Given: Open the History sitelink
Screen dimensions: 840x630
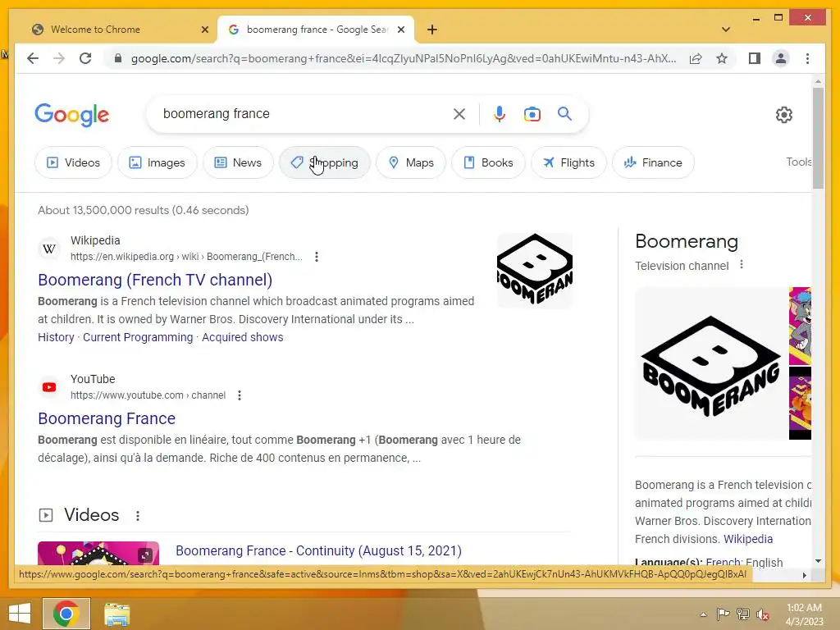Looking at the screenshot, I should click(56, 337).
